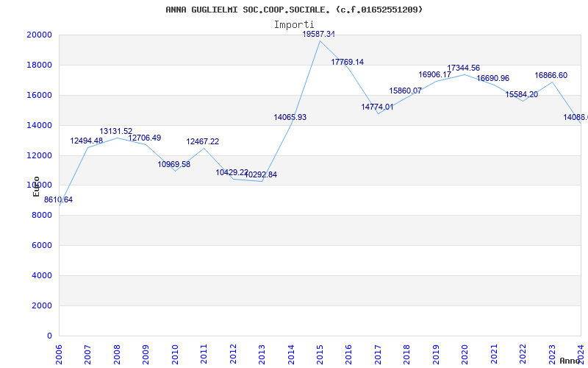Select the peak value label 19587.34
Screen dimensions: 588x368
(319, 34)
